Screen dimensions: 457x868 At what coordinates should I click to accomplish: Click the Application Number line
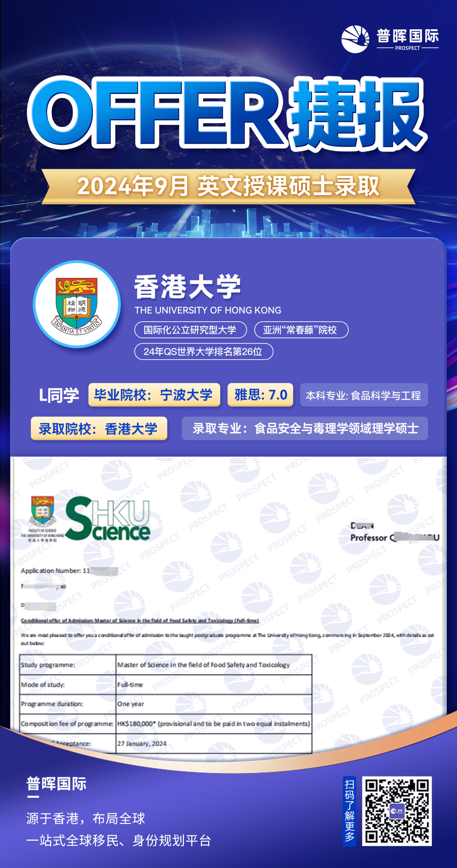[x=69, y=571]
